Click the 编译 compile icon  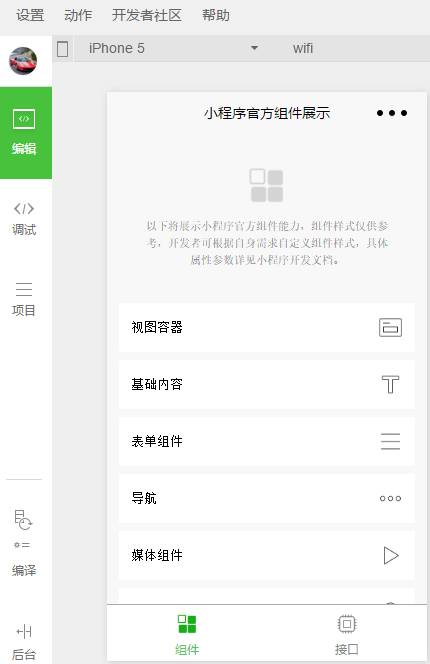[23, 528]
